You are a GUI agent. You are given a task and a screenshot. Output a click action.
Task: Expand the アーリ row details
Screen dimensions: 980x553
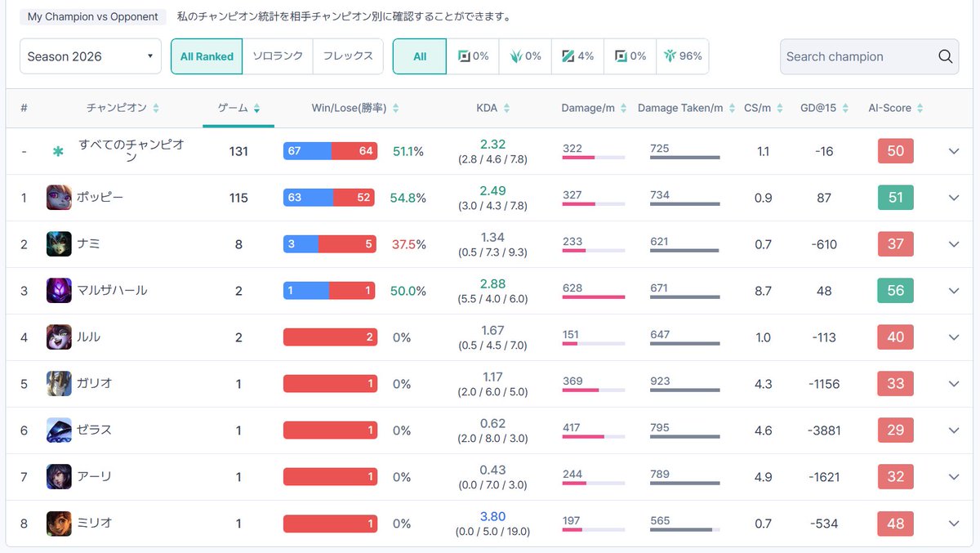tap(953, 477)
